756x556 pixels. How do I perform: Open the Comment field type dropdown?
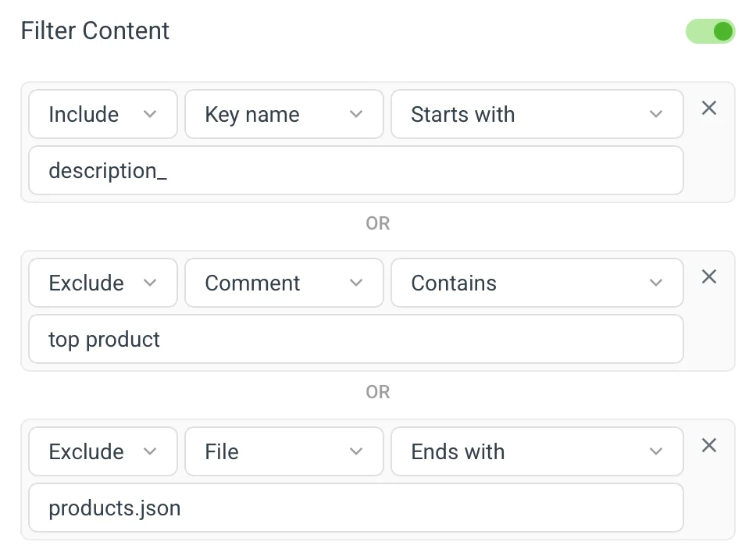tap(283, 283)
